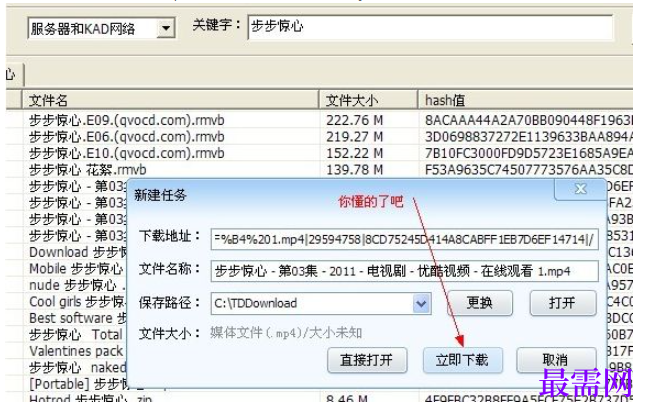
Task: Click the 直接打开 button
Action: point(367,360)
